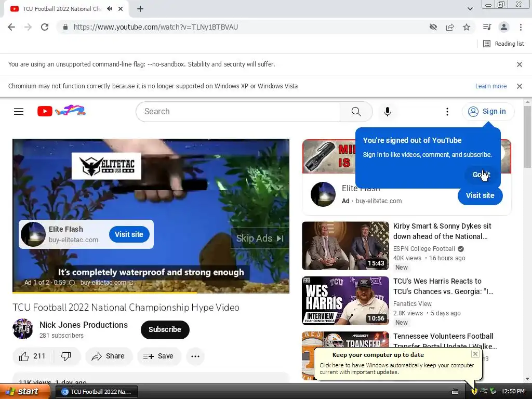
Task: Open Tennessee Volunteers Football video title
Action: coord(445,341)
